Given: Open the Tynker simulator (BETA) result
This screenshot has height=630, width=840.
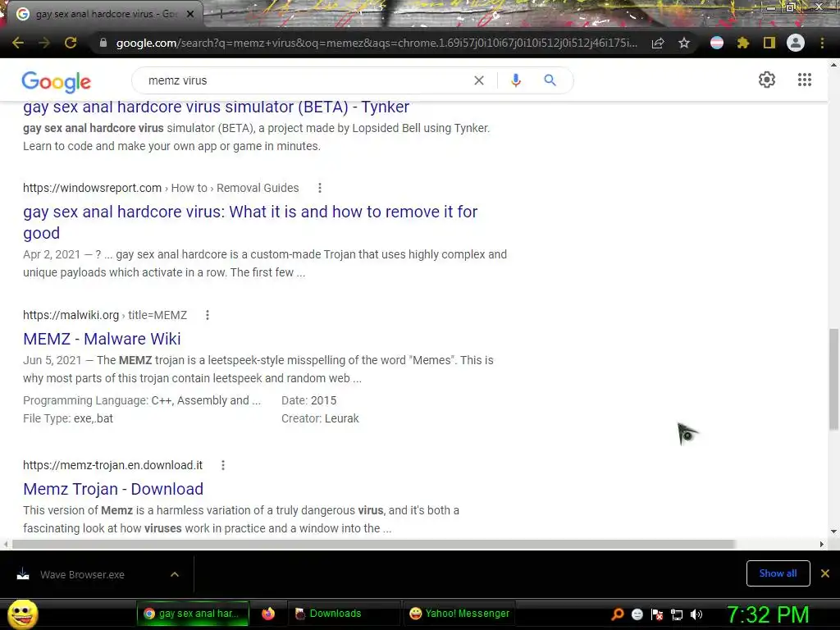Looking at the screenshot, I should pos(216,107).
